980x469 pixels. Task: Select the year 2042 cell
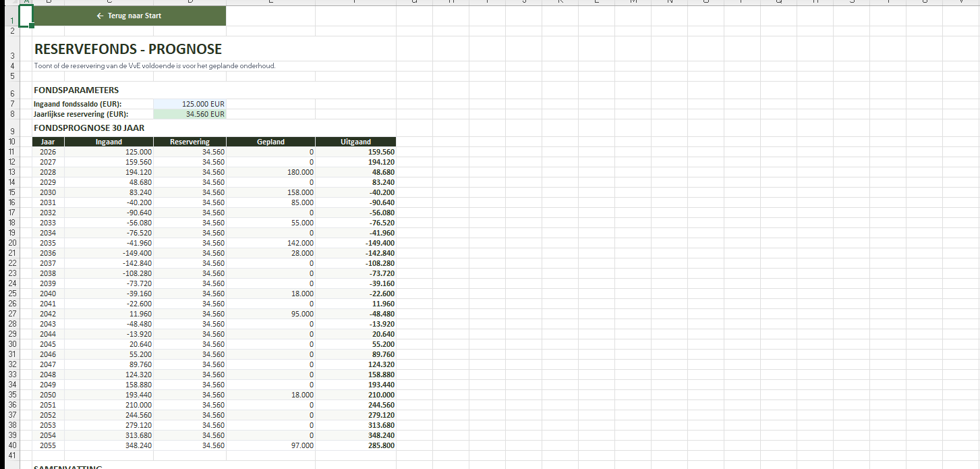tap(48, 314)
